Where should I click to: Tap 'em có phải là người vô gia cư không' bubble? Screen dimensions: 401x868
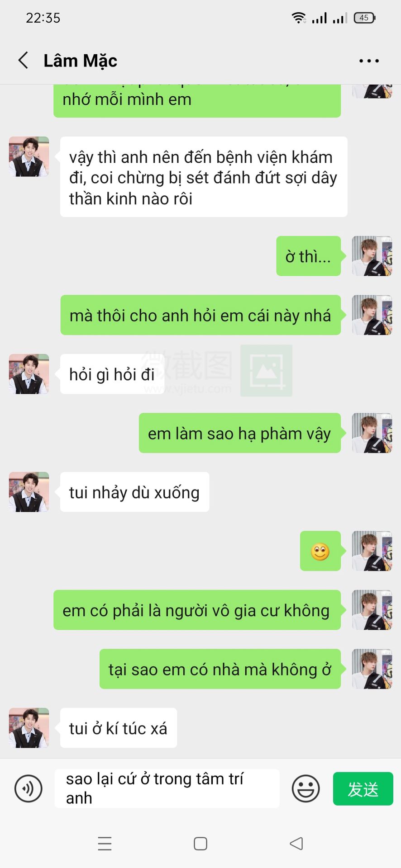(x=197, y=610)
